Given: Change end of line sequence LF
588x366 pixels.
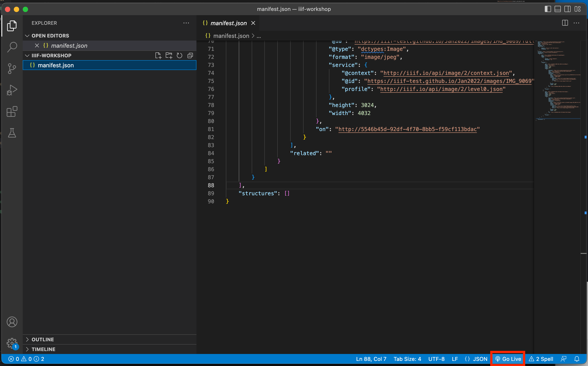Looking at the screenshot, I should 455,359.
